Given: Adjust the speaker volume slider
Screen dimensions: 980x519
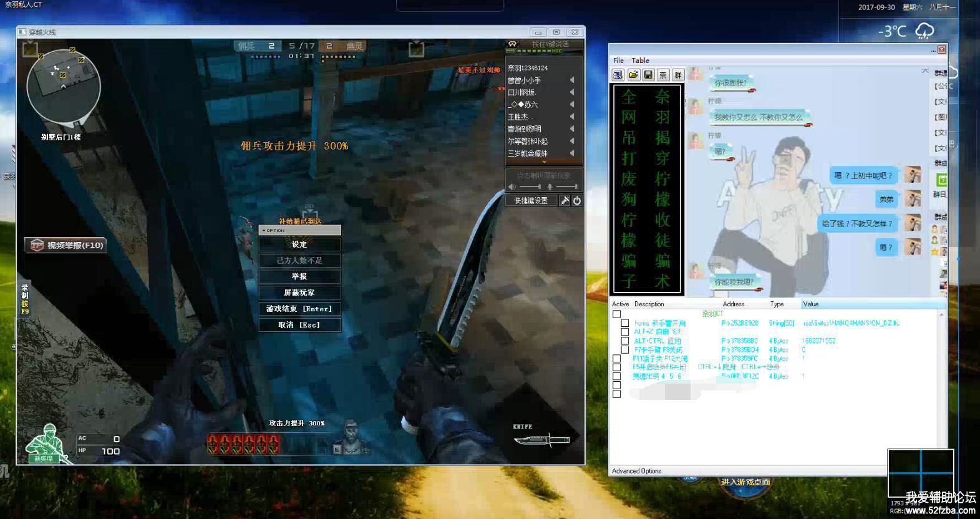Looking at the screenshot, I should tap(530, 187).
